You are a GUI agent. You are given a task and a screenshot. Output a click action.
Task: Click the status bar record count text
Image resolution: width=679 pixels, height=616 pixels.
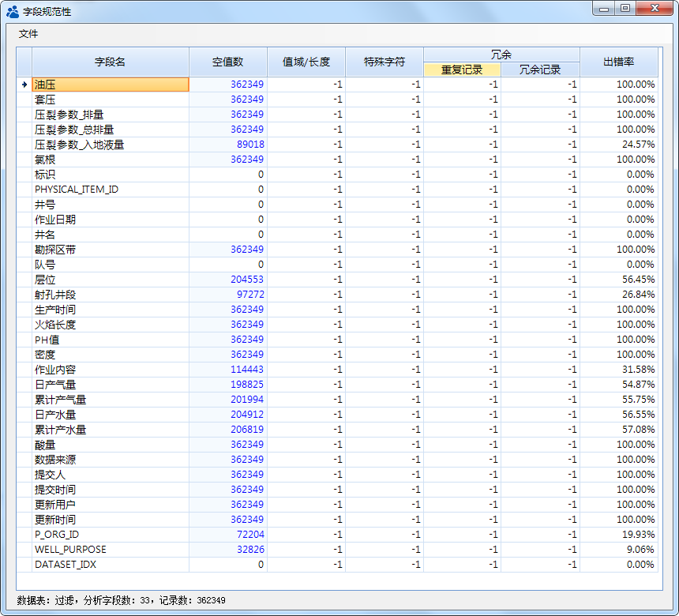[x=193, y=600]
